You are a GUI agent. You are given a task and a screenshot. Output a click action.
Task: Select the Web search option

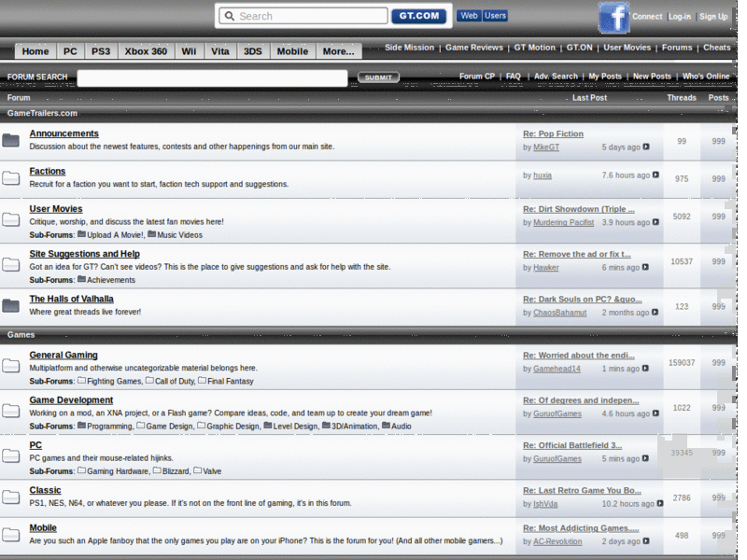[x=469, y=16]
